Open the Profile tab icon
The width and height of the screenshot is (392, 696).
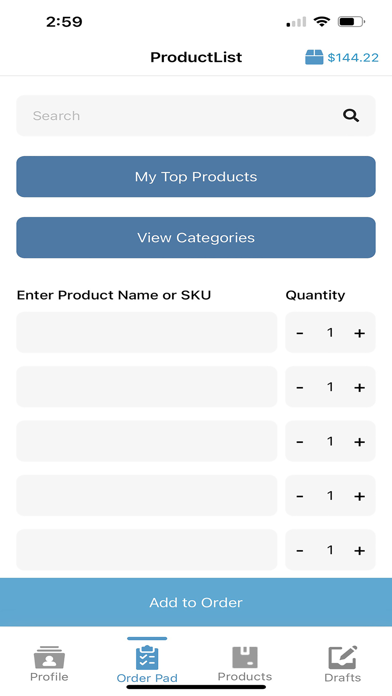[49, 657]
